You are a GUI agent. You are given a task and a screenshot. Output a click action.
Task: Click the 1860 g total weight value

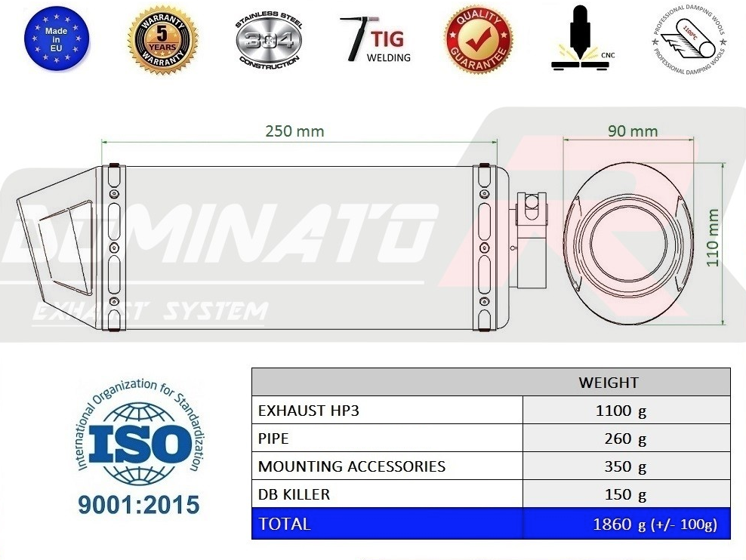coord(655,525)
